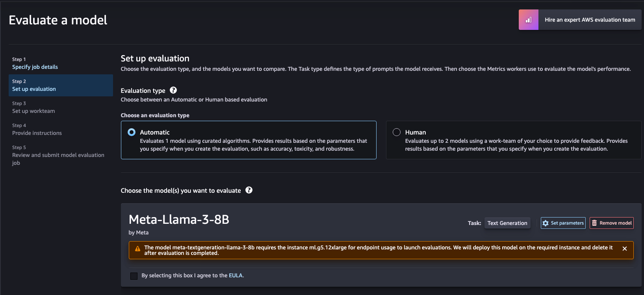Click the gear icon in Set parameters

[546, 223]
